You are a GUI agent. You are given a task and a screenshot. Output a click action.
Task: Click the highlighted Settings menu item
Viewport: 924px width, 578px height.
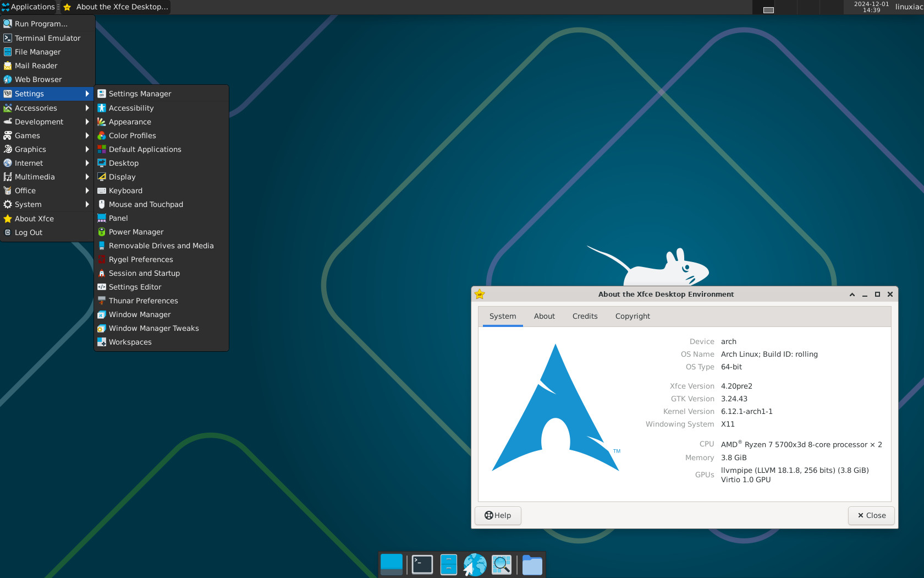click(47, 94)
